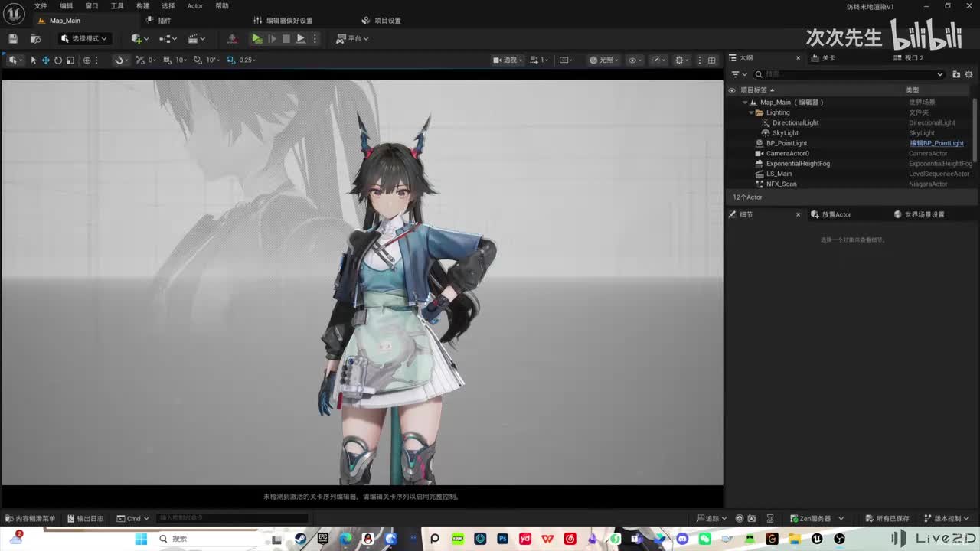Click the save level icon in the toolbar
Image resolution: width=980 pixels, height=551 pixels.
point(13,38)
